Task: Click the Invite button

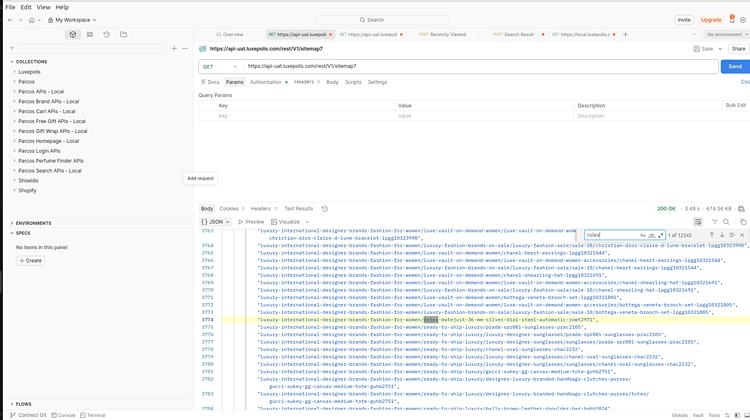Action: [x=684, y=20]
